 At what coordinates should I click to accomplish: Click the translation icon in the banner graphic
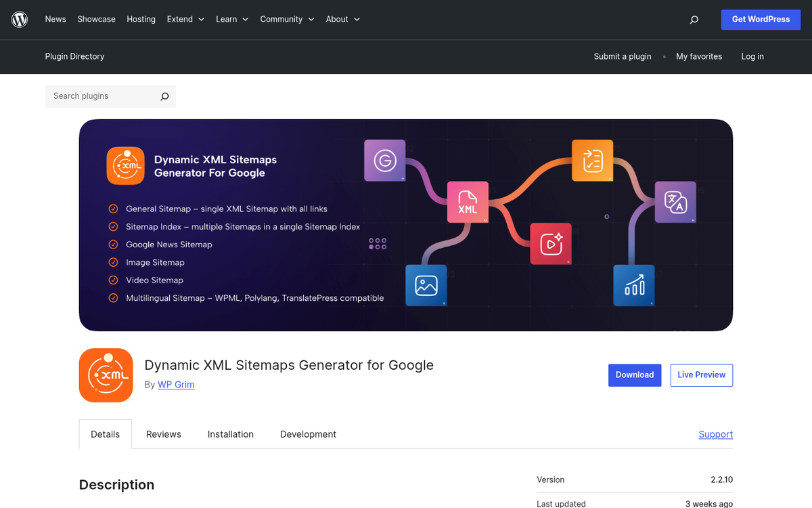(x=675, y=202)
